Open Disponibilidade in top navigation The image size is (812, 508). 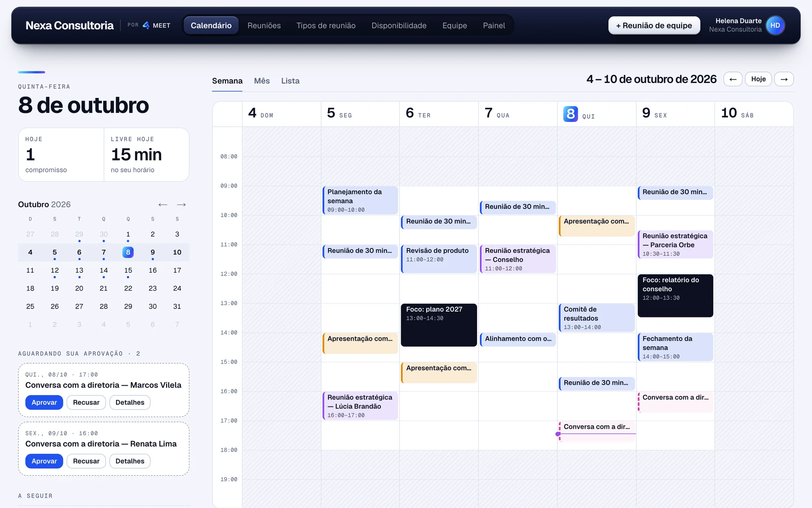click(x=399, y=26)
